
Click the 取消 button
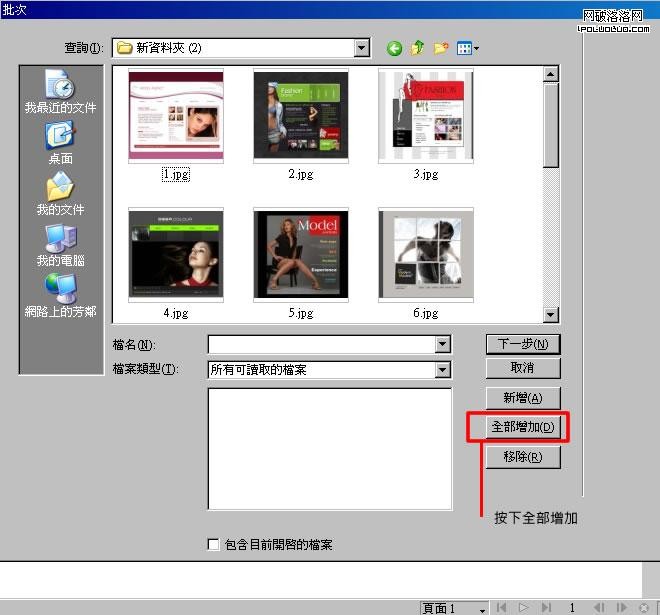coord(523,368)
